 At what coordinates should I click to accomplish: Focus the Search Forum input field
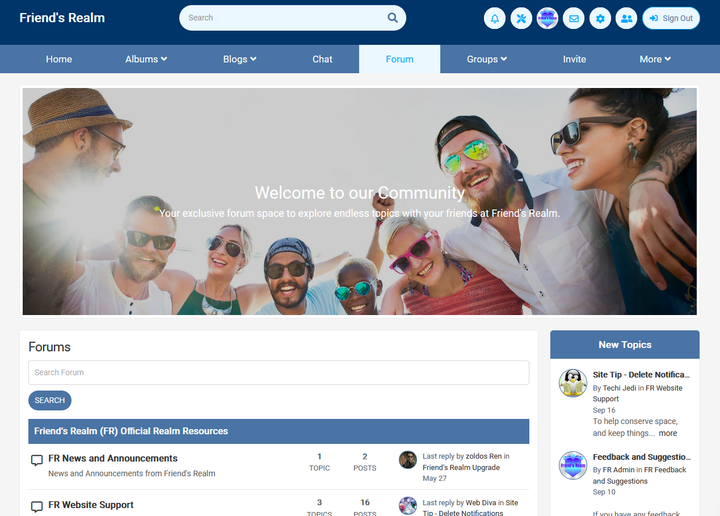click(279, 372)
